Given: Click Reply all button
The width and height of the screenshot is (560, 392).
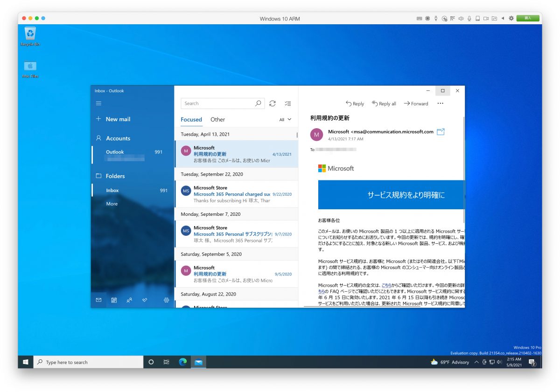Looking at the screenshot, I should [x=384, y=103].
